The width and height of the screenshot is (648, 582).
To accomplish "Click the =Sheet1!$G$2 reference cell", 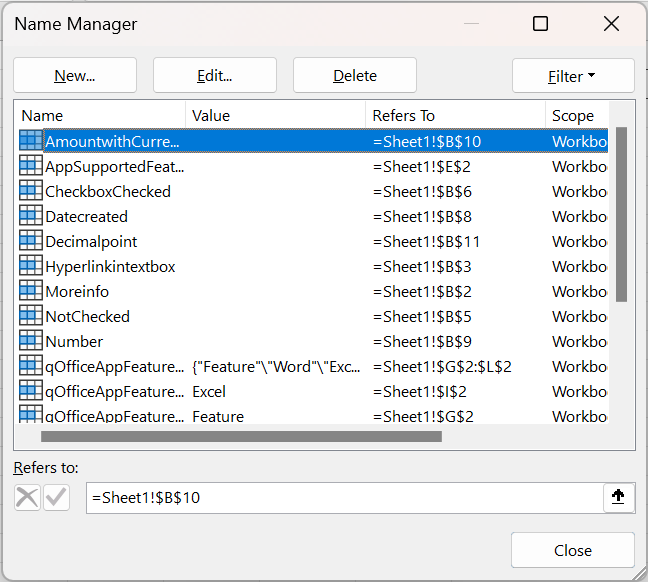I will (423, 416).
